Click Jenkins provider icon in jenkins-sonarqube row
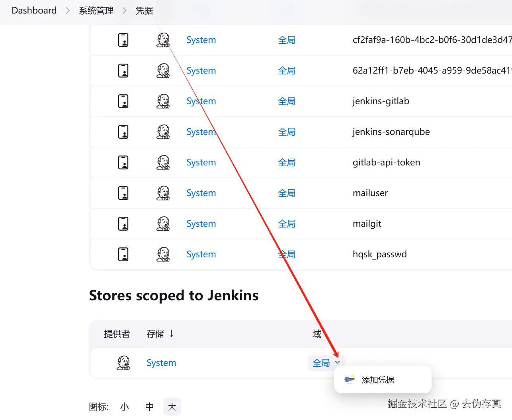512x420 pixels. point(163,132)
